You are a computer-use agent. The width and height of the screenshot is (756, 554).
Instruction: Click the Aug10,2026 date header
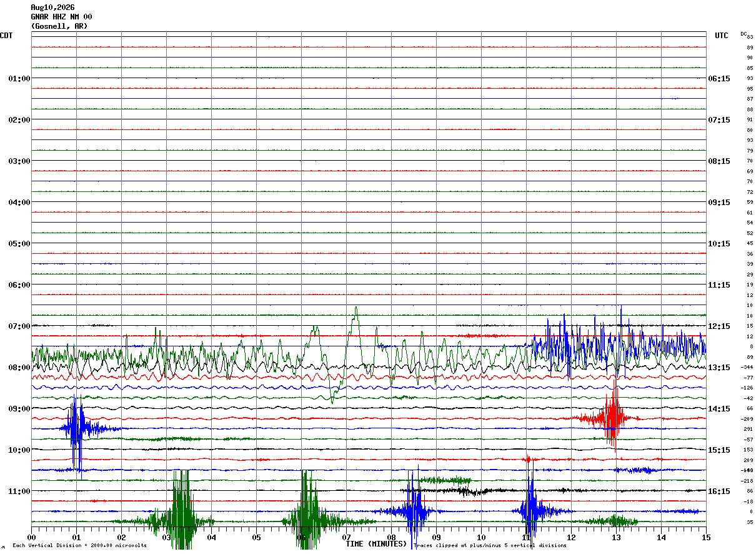pyautogui.click(x=52, y=8)
